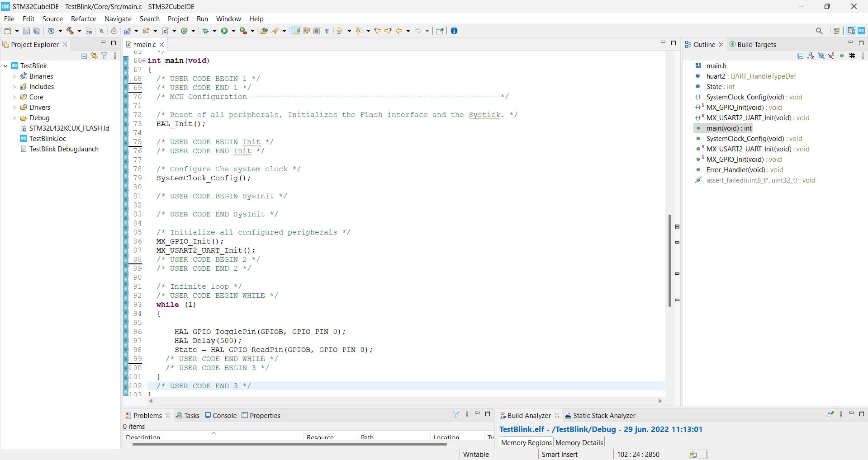Open the new-file toolbar dropdown arrow
The width and height of the screenshot is (868, 460).
click(x=17, y=31)
